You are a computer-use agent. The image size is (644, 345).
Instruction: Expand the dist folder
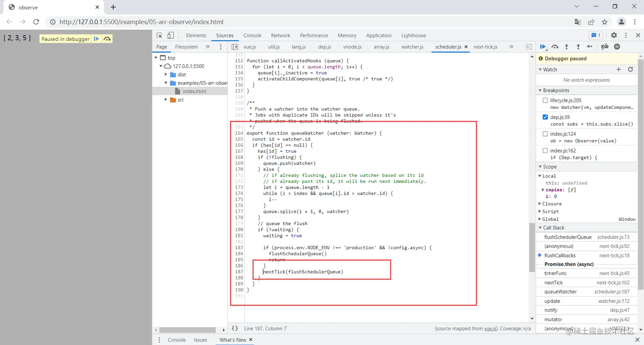[x=166, y=74]
